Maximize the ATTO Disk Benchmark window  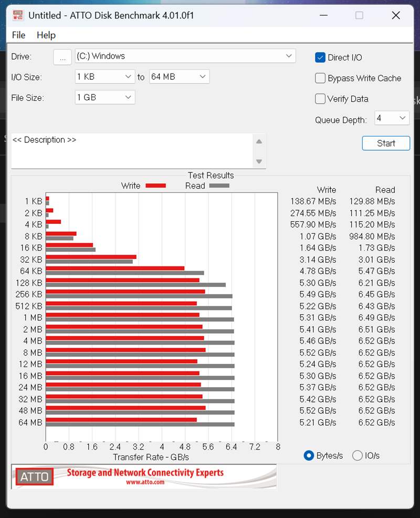point(359,15)
